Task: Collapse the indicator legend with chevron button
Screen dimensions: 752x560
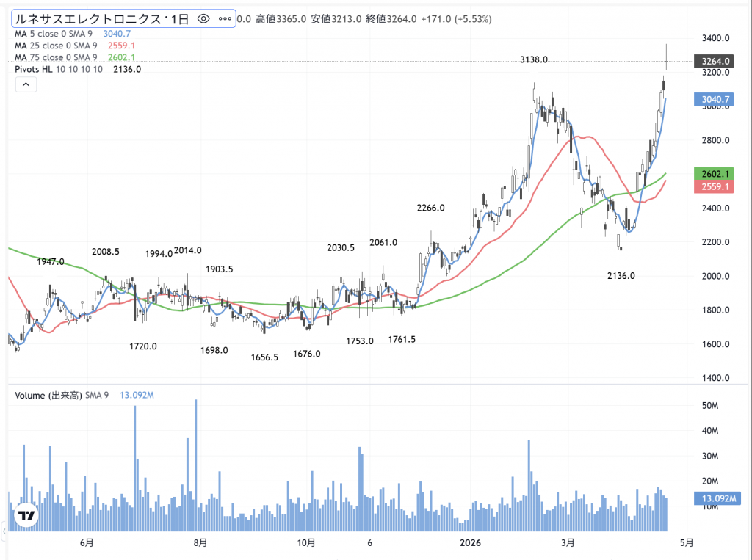Action: [x=25, y=85]
